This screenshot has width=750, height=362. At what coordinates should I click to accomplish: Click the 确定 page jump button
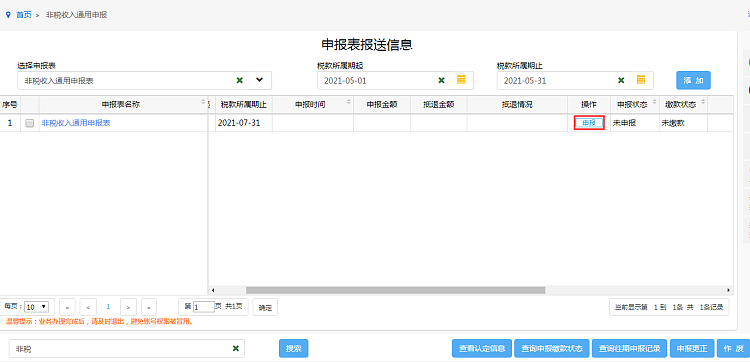[x=265, y=308]
